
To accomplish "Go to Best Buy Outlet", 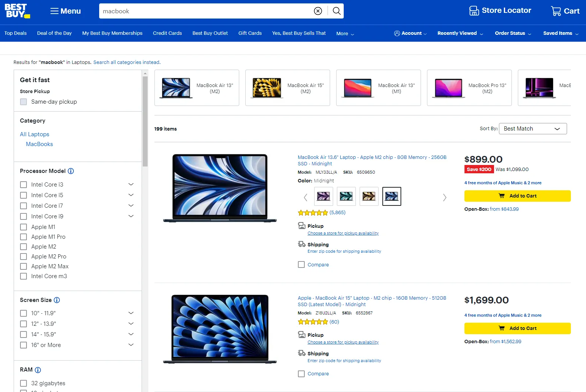I will (210, 33).
